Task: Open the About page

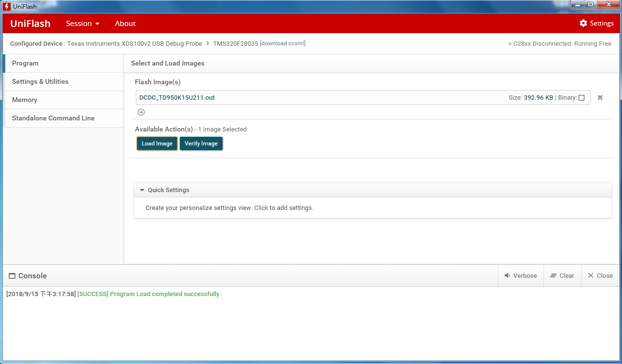Action: pyautogui.click(x=125, y=23)
